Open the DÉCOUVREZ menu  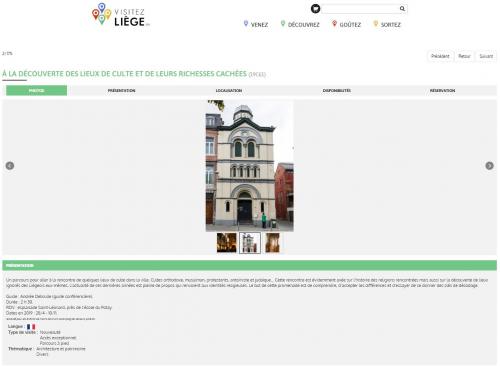point(304,25)
